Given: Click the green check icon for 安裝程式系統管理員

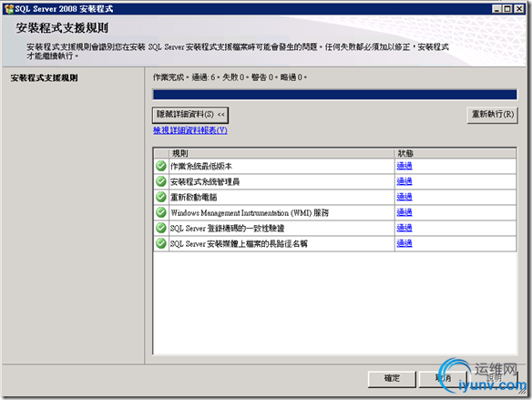Looking at the screenshot, I should tap(161, 181).
